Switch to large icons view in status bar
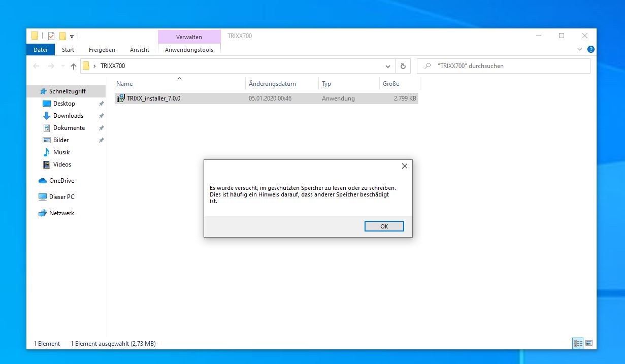625x364 pixels. point(589,344)
